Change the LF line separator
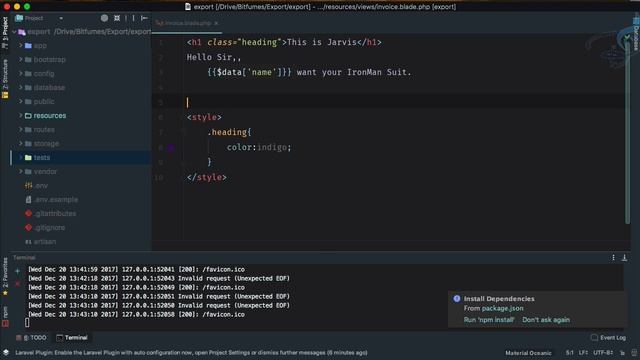Screen dimensions: 640x360 [583, 353]
